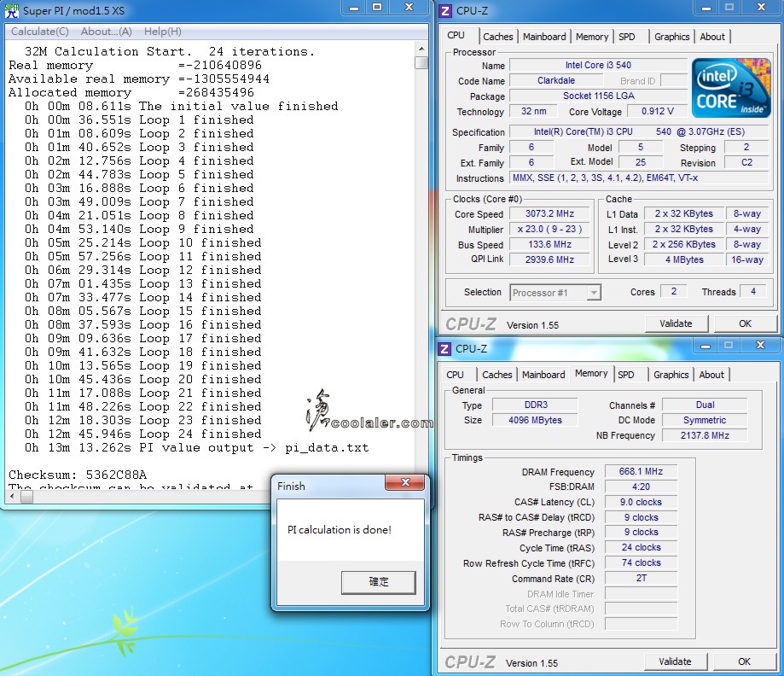Click Validate in upper CPU-Z window
The width and height of the screenshot is (784, 676).
[x=676, y=323]
